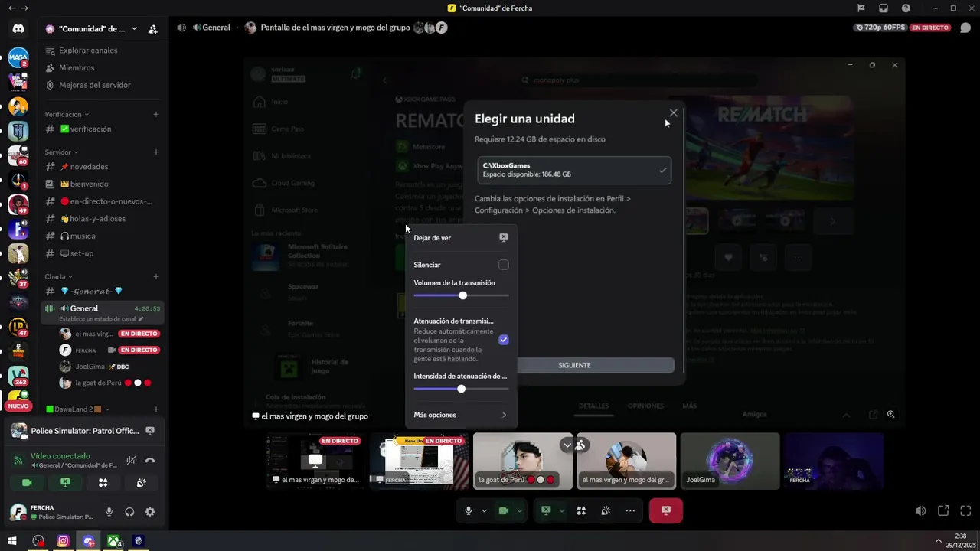Open Más opciones submenu
Viewport: 980px width, 551px height.
(x=461, y=415)
